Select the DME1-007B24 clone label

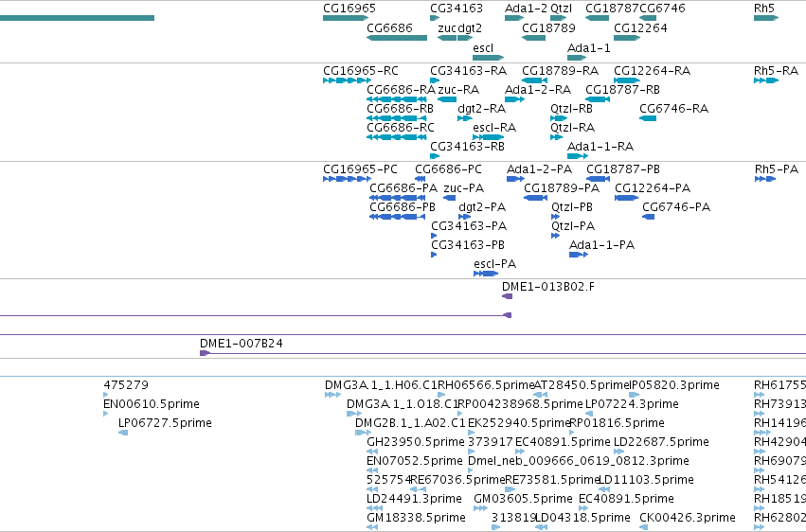242,343
